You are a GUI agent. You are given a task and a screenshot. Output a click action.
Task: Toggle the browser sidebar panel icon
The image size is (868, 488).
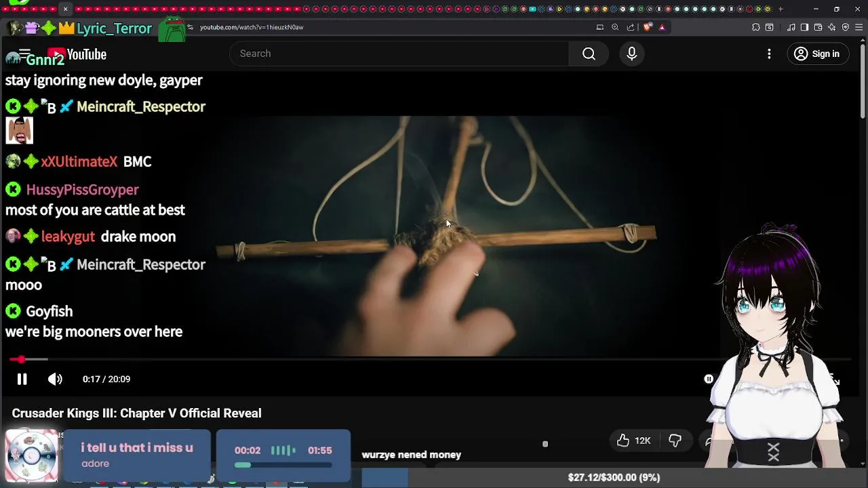804,27
